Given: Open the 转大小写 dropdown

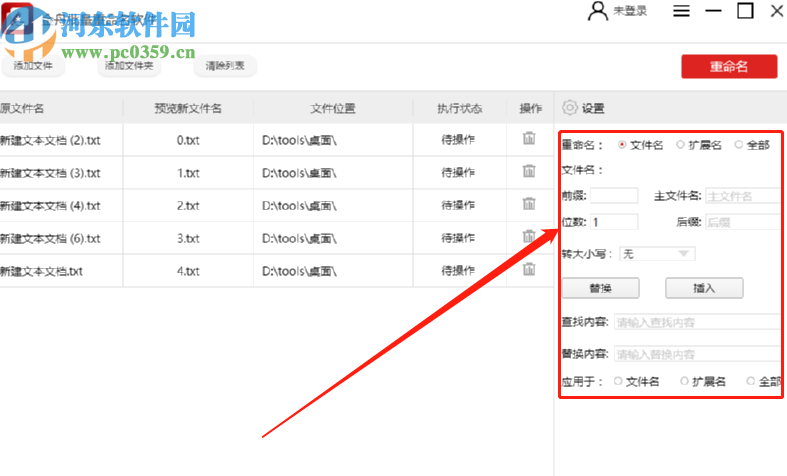Looking at the screenshot, I should (x=658, y=254).
